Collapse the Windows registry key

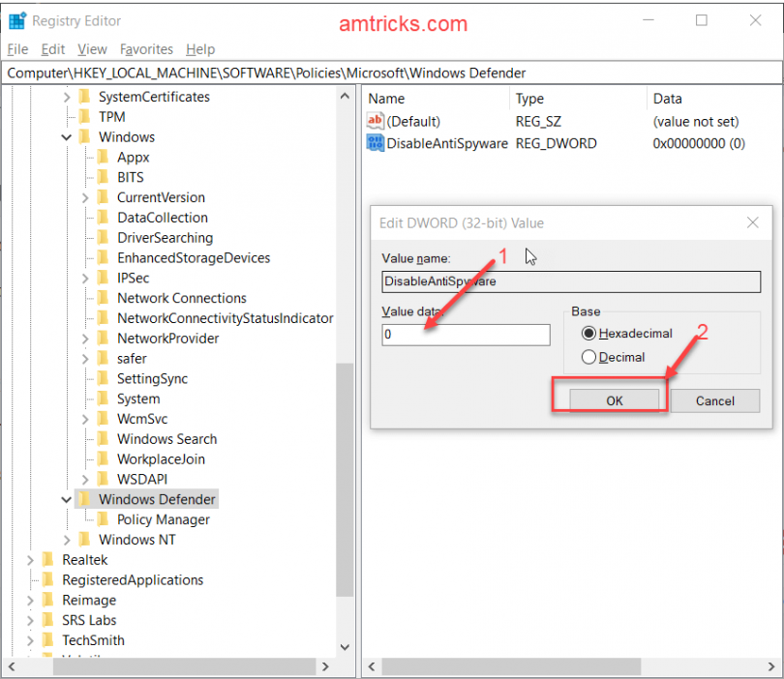67,136
